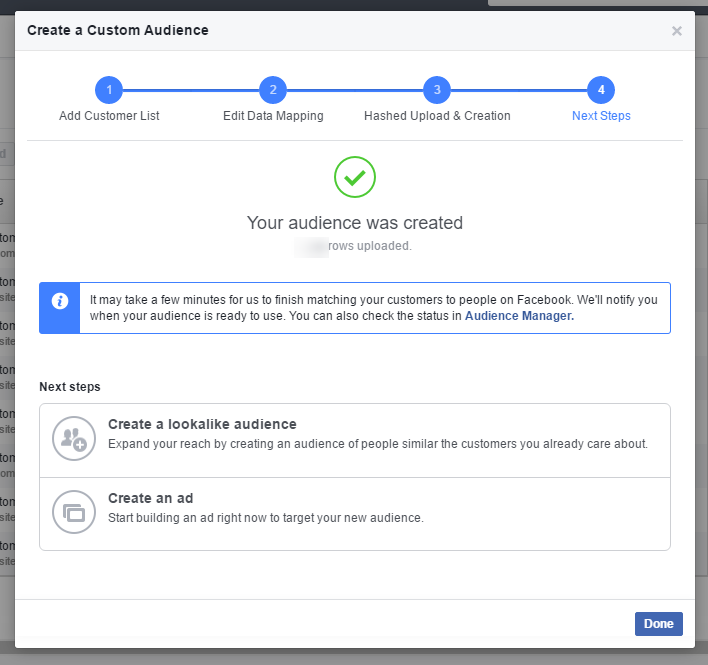Select the Next Steps step label
Image resolution: width=708 pixels, height=665 pixels.
(601, 116)
